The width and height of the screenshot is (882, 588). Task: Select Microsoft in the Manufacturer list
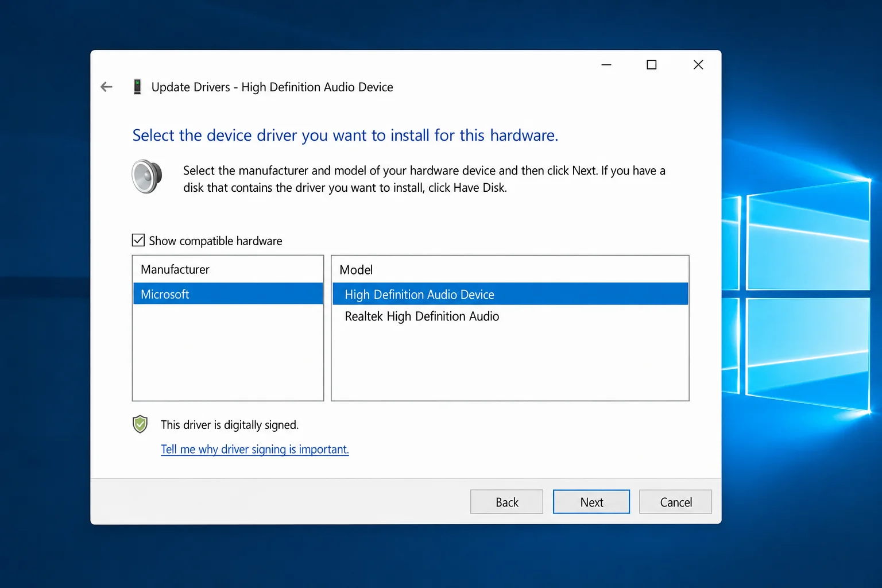[228, 294]
